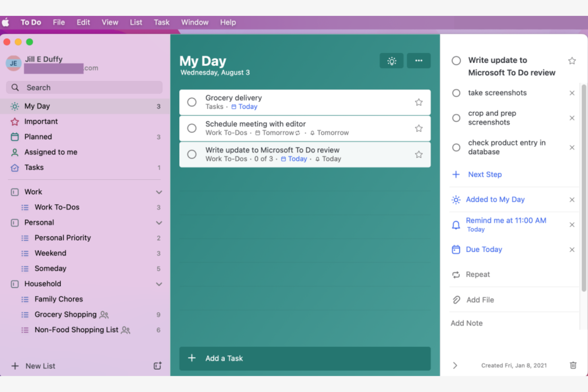Image resolution: width=588 pixels, height=392 pixels.
Task: Check off take screenshots step
Action: (x=456, y=93)
